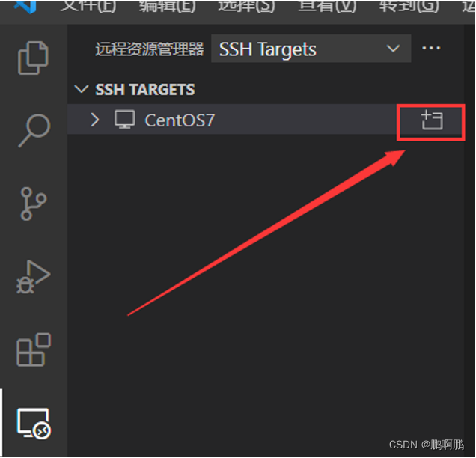Screen dimensions: 476x458
Task: Open the Remote Explorer monitor icon
Action: pos(34,424)
